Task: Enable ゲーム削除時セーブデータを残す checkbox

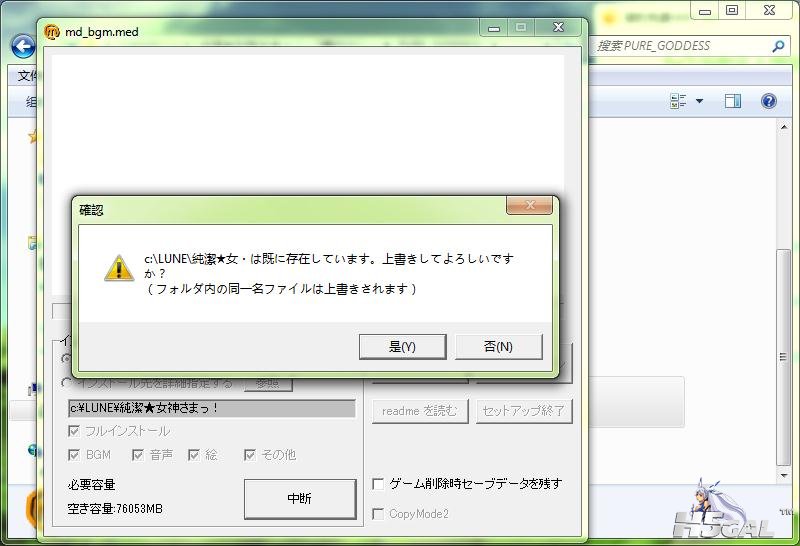Action: 378,484
